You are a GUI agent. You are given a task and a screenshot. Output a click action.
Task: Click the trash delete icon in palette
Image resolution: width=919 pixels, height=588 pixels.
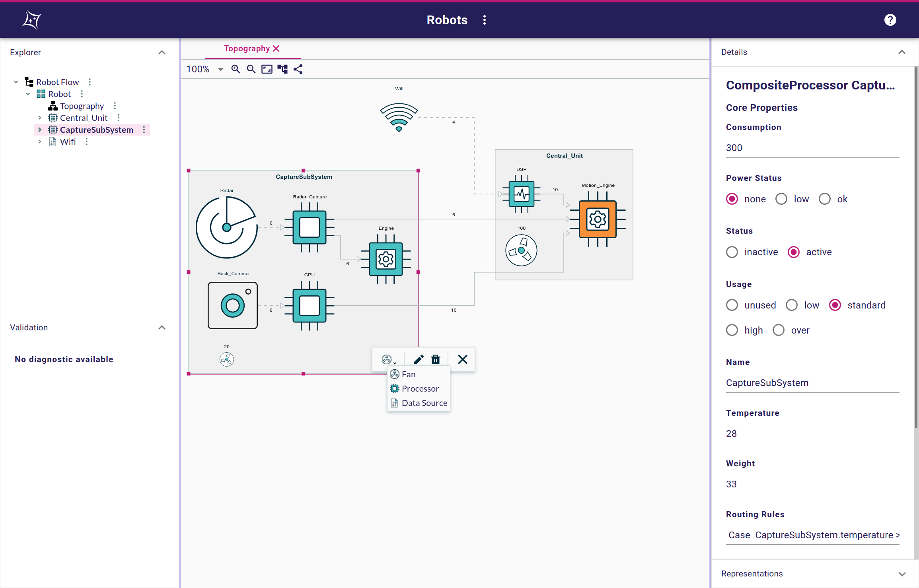[436, 359]
